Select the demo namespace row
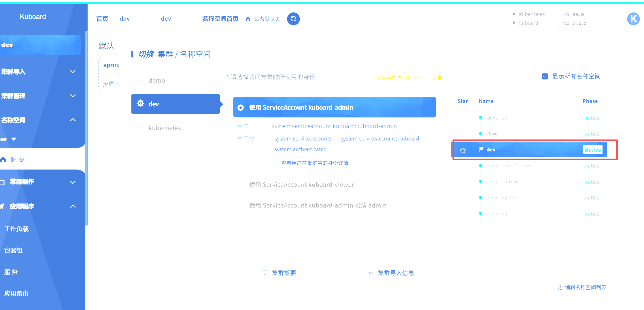Viewport: 644px width, 310px height. click(x=529, y=134)
